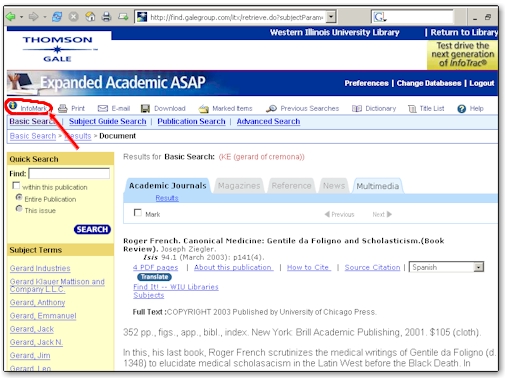Open Back button history dropdown arrow
Viewport: 507px width, 380px height.
(21, 17)
